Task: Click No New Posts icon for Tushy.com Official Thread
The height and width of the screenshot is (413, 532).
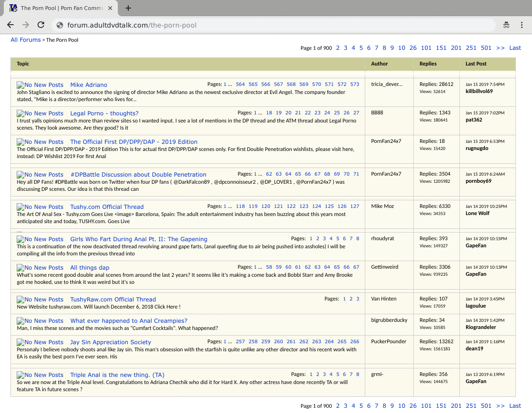Action: [x=40, y=207]
